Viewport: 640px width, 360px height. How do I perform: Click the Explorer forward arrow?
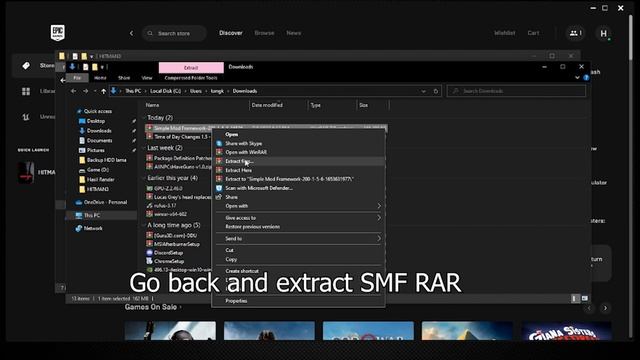(x=85, y=91)
